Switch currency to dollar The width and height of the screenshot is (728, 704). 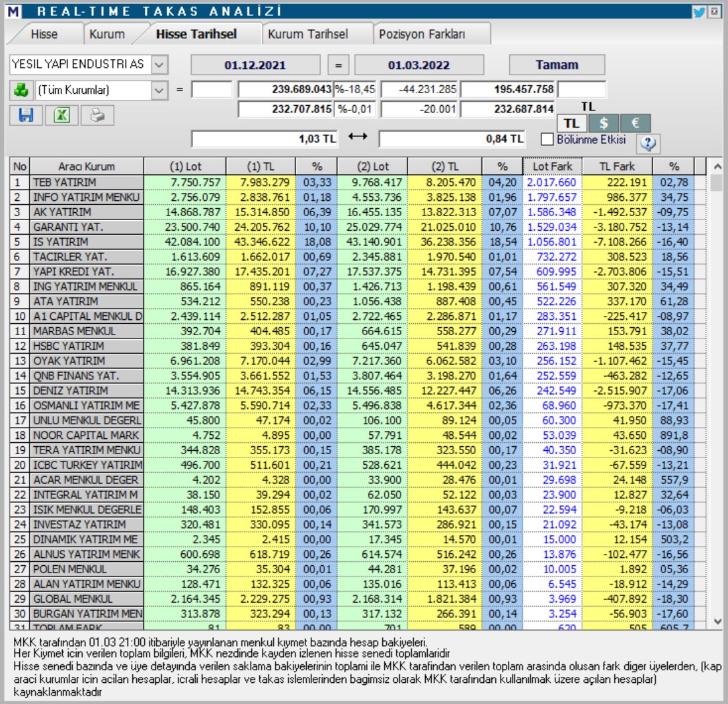click(x=603, y=124)
